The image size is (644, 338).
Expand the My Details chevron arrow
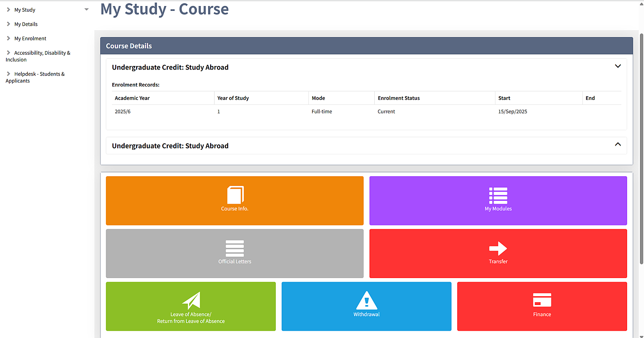click(8, 24)
